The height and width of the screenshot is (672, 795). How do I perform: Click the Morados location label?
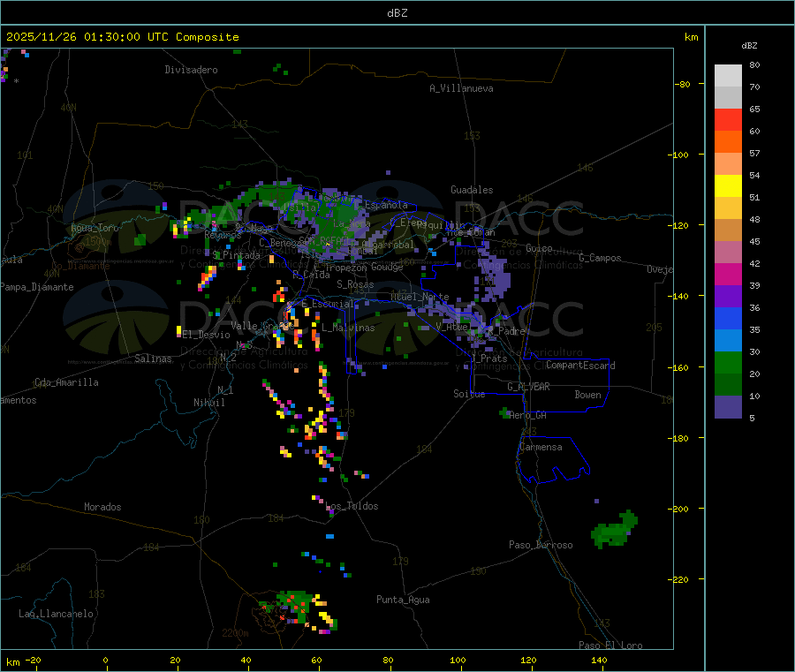click(x=103, y=507)
